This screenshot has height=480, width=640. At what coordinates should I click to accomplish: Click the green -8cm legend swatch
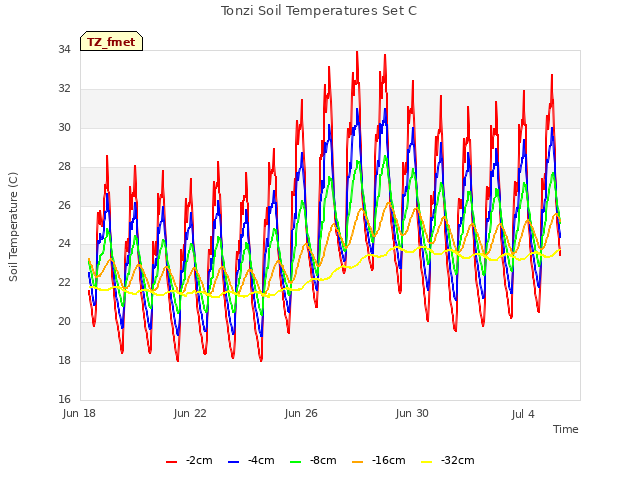[x=296, y=462]
